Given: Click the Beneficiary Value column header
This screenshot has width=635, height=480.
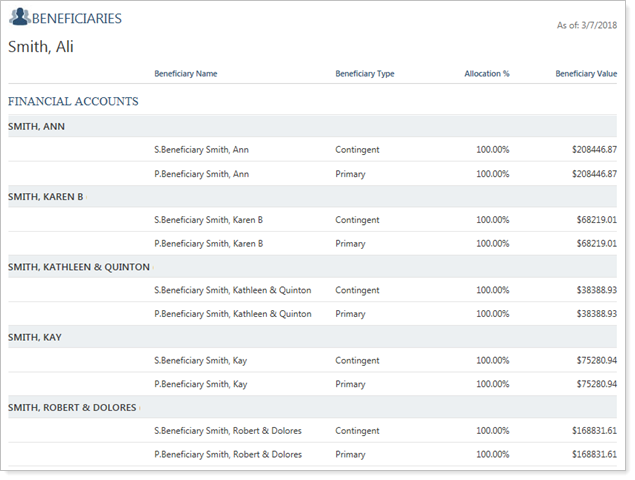Looking at the screenshot, I should (x=586, y=74).
